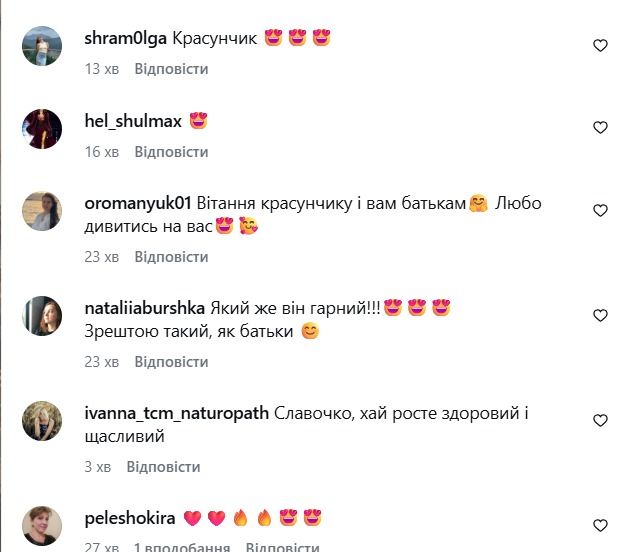Image resolution: width=624 pixels, height=552 pixels.
Task: Reply to shram0lga via Відповісти
Action: pyautogui.click(x=171, y=69)
